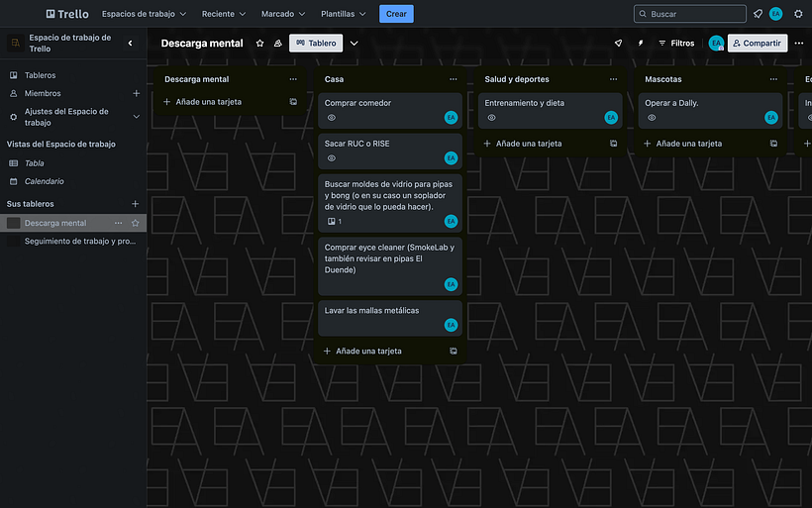
Task: Click member avatar on Sacar RUC o RISE card
Action: tap(451, 157)
